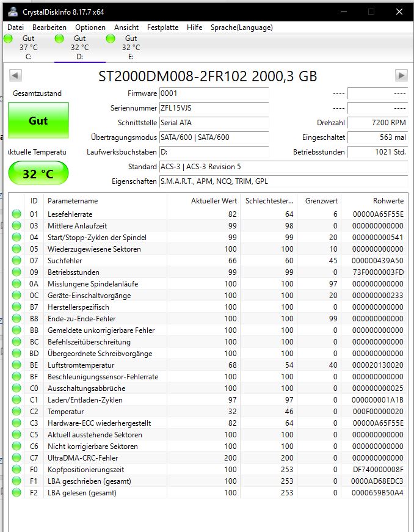Screen dimensions: 414x532
Task: Click the Rohwerte column header
Action: tap(374, 201)
